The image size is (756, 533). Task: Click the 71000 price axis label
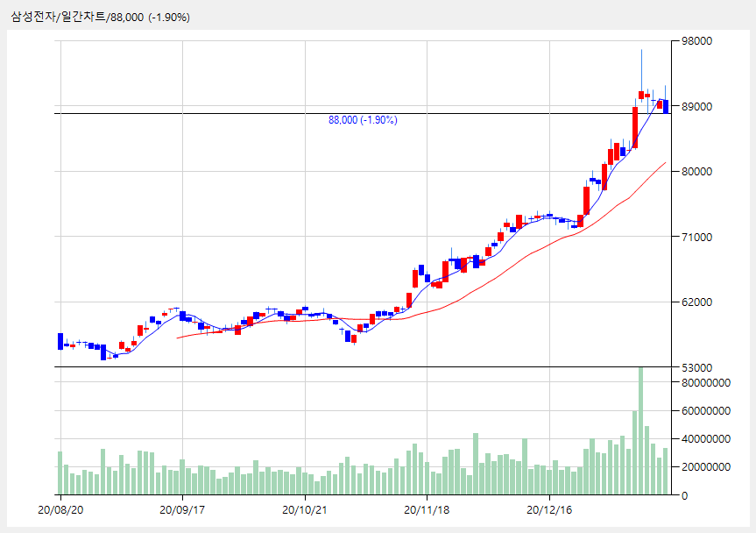pos(697,237)
